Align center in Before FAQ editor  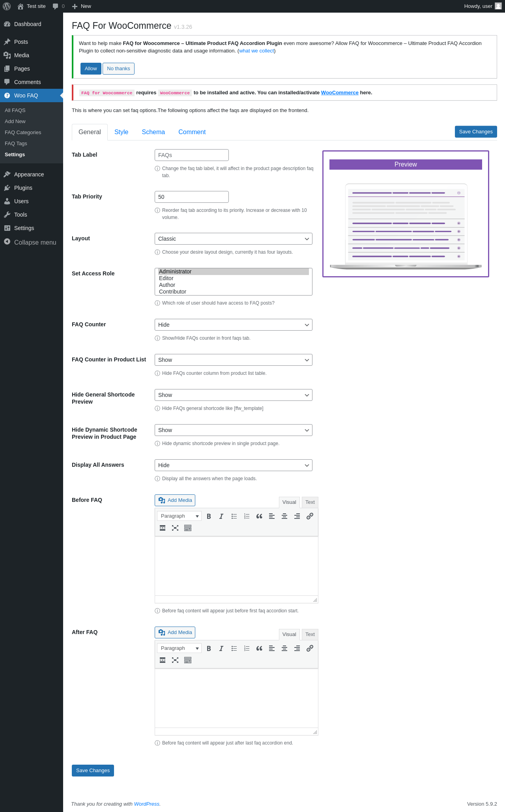click(284, 516)
